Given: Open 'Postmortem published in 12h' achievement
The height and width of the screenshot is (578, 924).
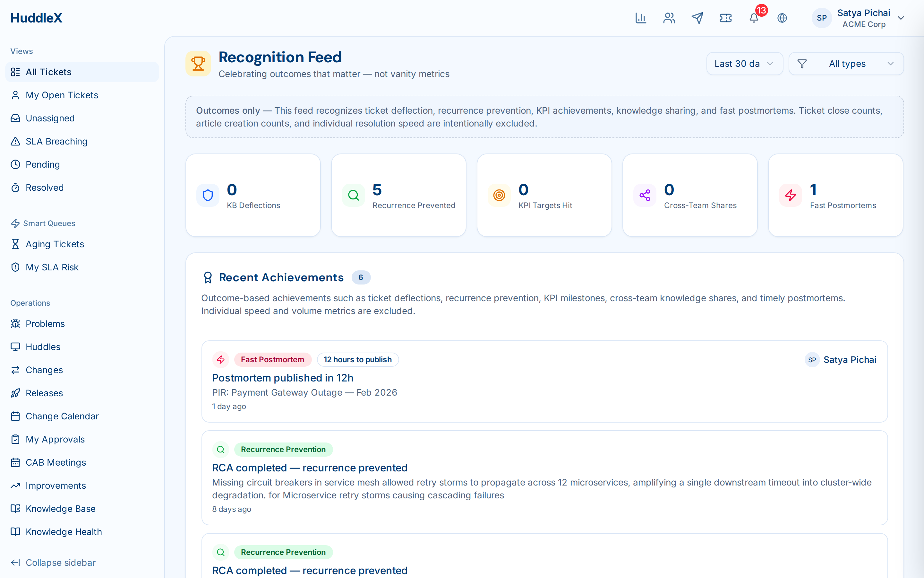Looking at the screenshot, I should point(283,378).
